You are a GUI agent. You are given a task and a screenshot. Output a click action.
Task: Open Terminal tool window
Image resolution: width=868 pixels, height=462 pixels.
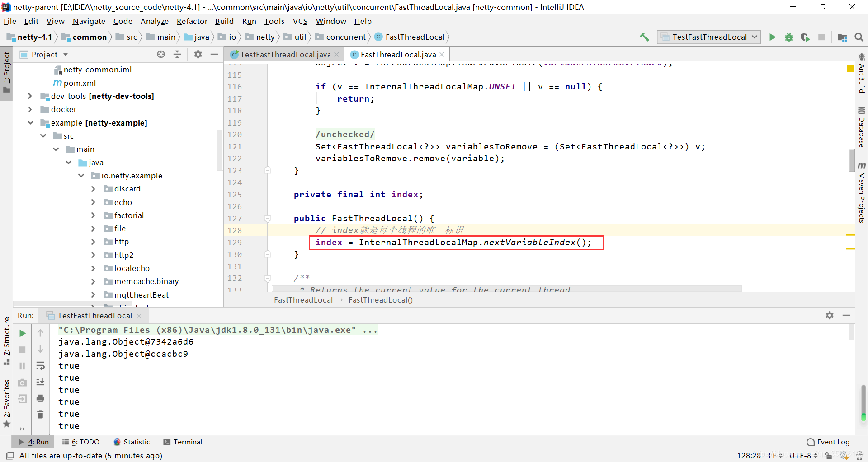point(183,442)
